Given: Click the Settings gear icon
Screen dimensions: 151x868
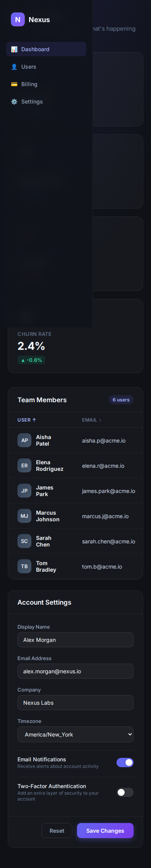Looking at the screenshot, I should pyautogui.click(x=14, y=102).
